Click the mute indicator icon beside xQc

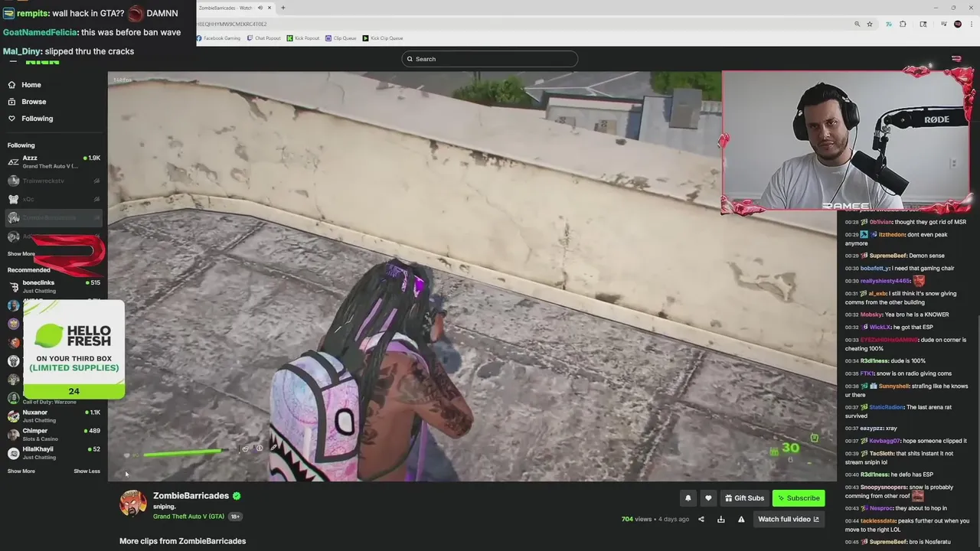(96, 199)
